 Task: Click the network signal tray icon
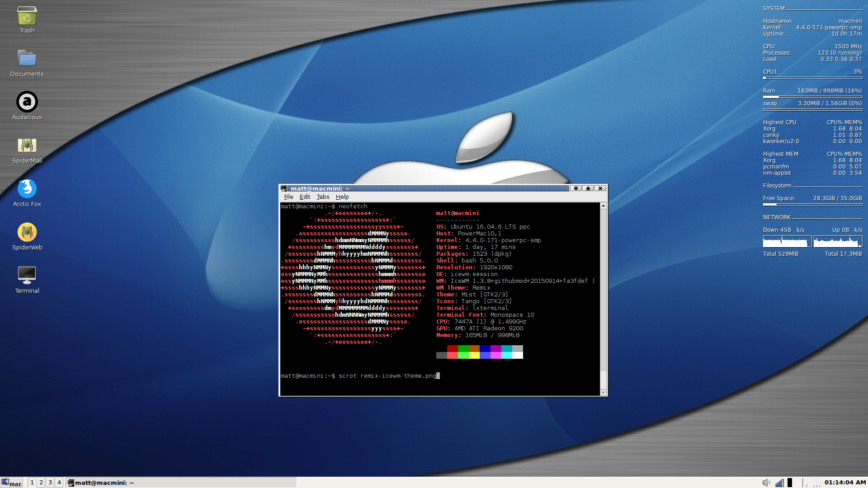tap(779, 483)
